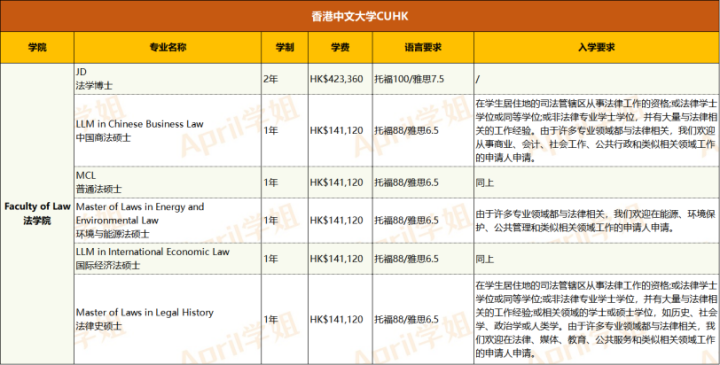Select the 学院 column header

point(37,47)
